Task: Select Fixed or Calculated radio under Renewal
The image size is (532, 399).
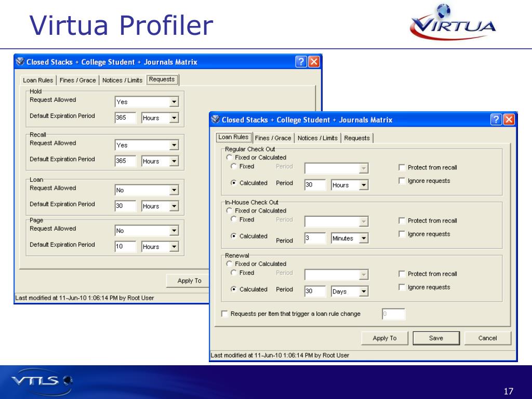Action: (229, 263)
